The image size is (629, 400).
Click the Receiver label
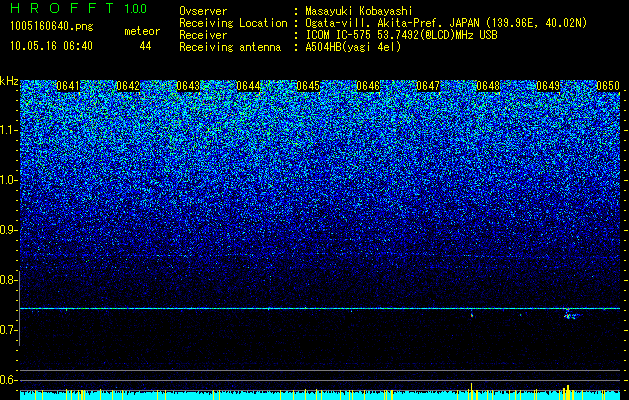point(203,35)
